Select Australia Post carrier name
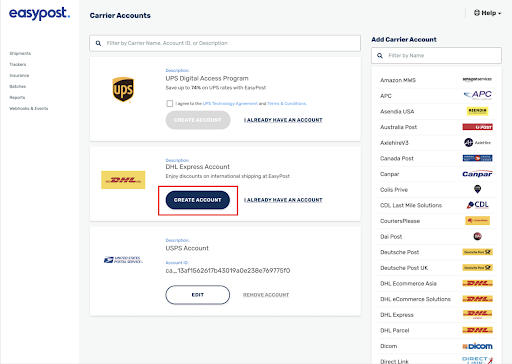512x364 pixels. [398, 127]
